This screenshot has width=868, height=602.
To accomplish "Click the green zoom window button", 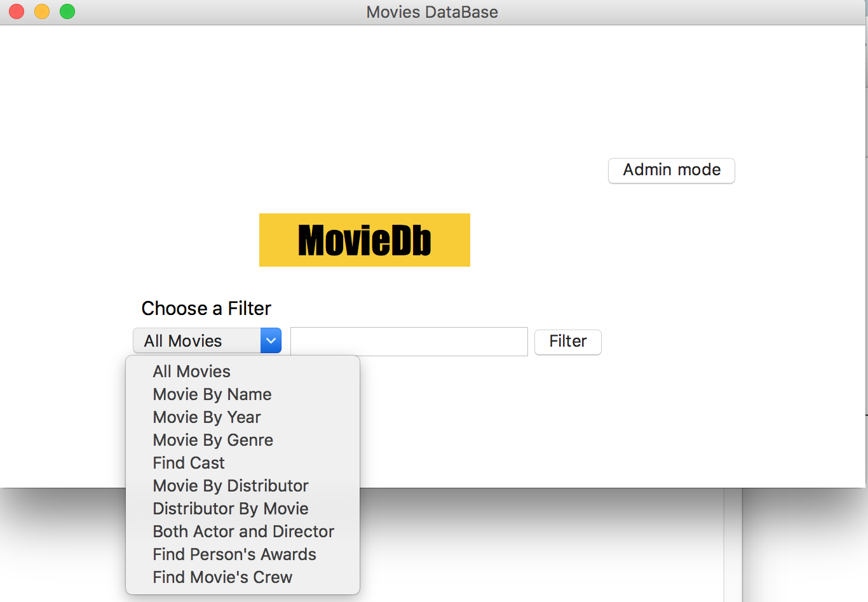I will click(x=67, y=11).
